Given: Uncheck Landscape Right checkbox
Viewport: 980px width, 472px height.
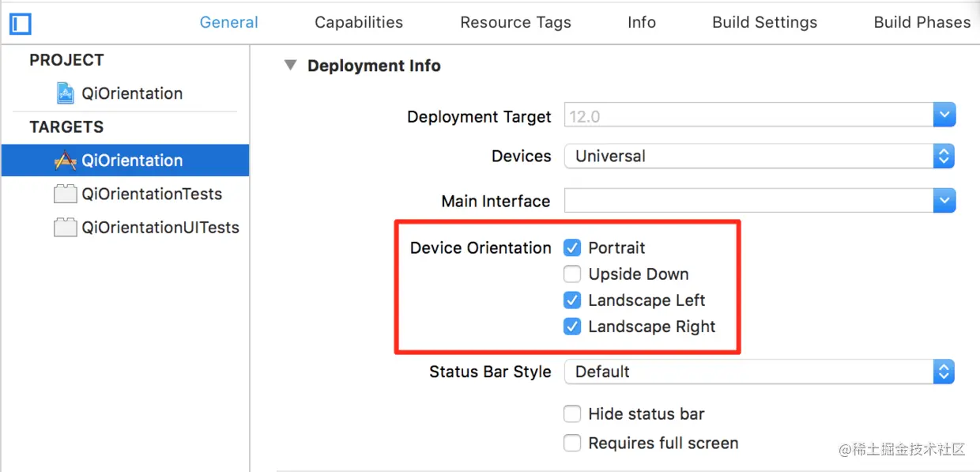Looking at the screenshot, I should 572,327.
